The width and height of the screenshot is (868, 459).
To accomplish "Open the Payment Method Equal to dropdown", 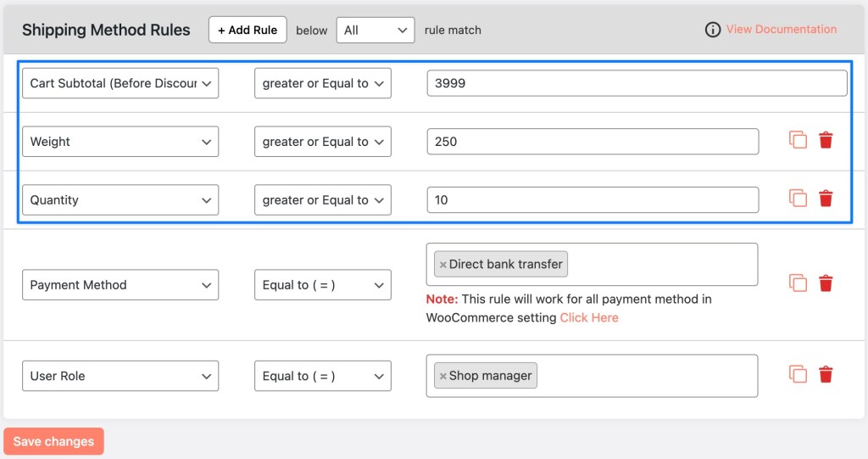I will click(x=323, y=285).
